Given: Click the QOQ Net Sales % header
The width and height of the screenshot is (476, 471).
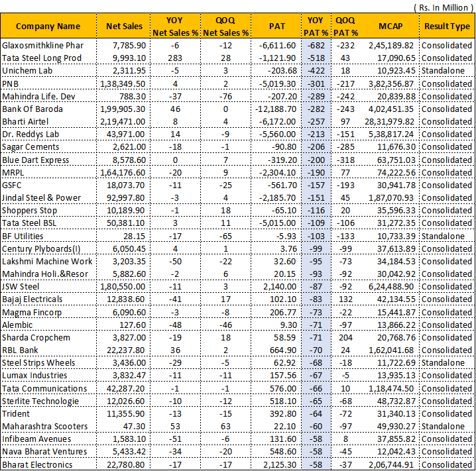Looking at the screenshot, I should (225, 26).
